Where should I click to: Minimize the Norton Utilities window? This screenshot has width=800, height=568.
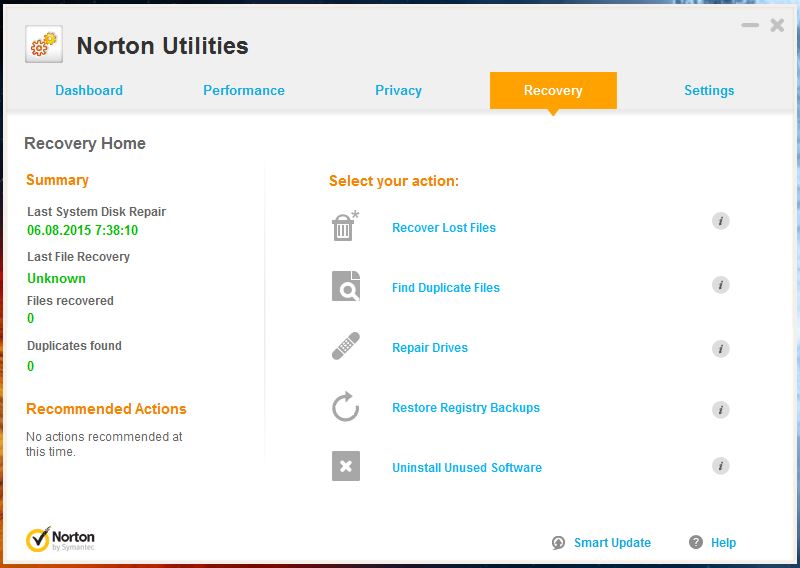coord(750,25)
